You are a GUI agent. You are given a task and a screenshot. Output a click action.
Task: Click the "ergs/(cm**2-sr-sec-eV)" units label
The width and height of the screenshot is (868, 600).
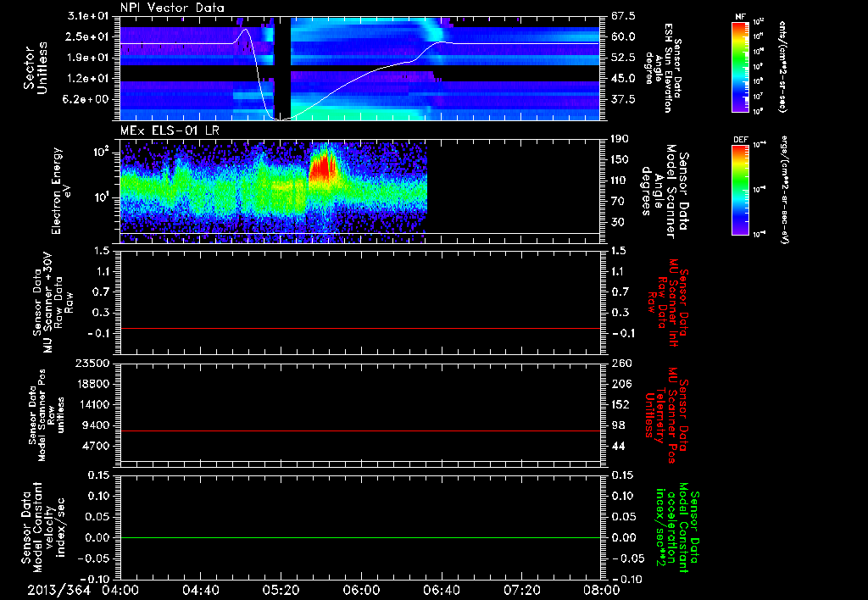784,190
